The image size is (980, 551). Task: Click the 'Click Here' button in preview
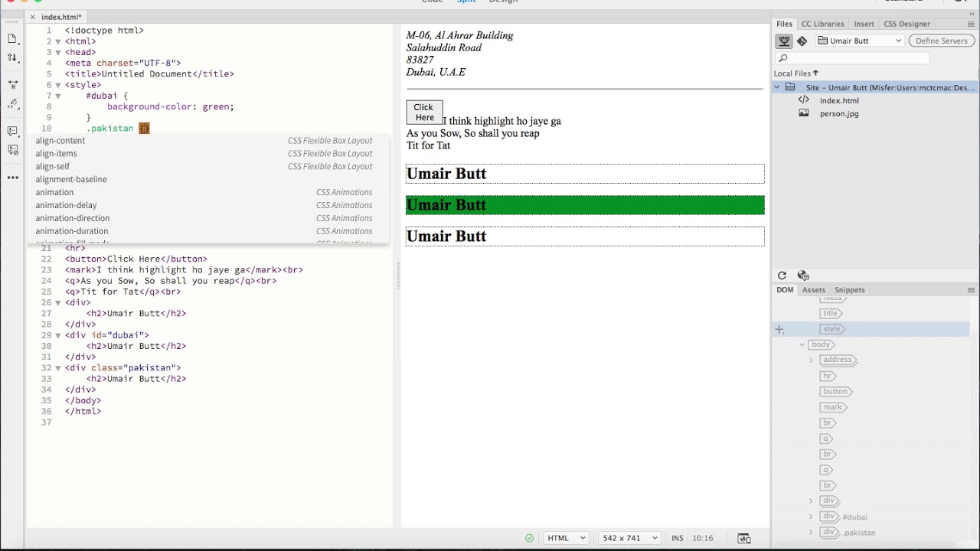424,112
